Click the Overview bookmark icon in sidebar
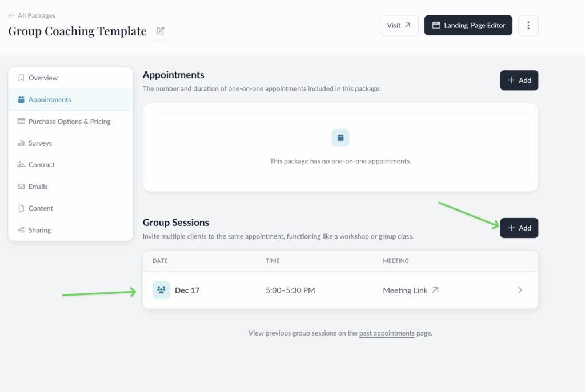 (x=21, y=78)
